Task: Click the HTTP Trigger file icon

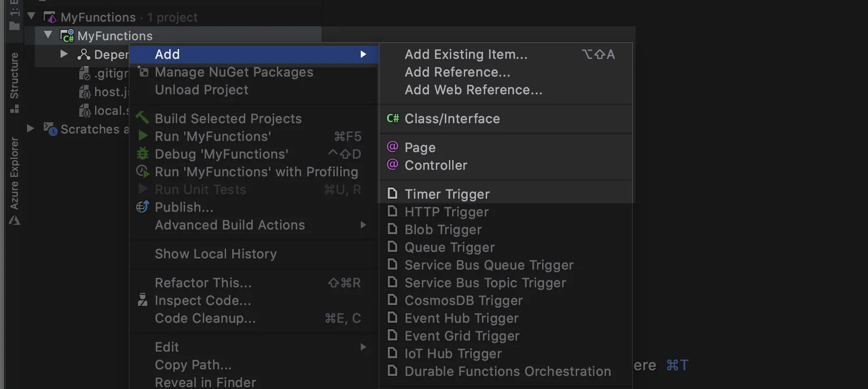Action: coord(392,211)
